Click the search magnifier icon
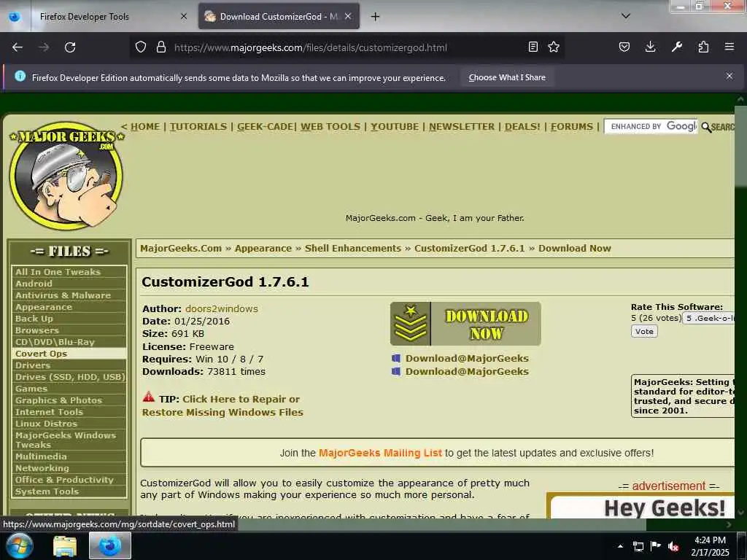The width and height of the screenshot is (747, 560). tap(706, 127)
